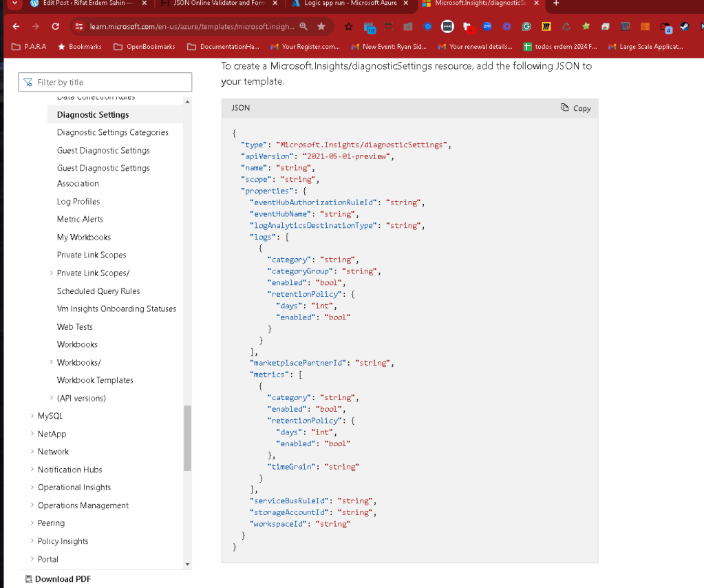This screenshot has width=704, height=588.
Task: Open site information icon in address bar
Action: pos(79,26)
